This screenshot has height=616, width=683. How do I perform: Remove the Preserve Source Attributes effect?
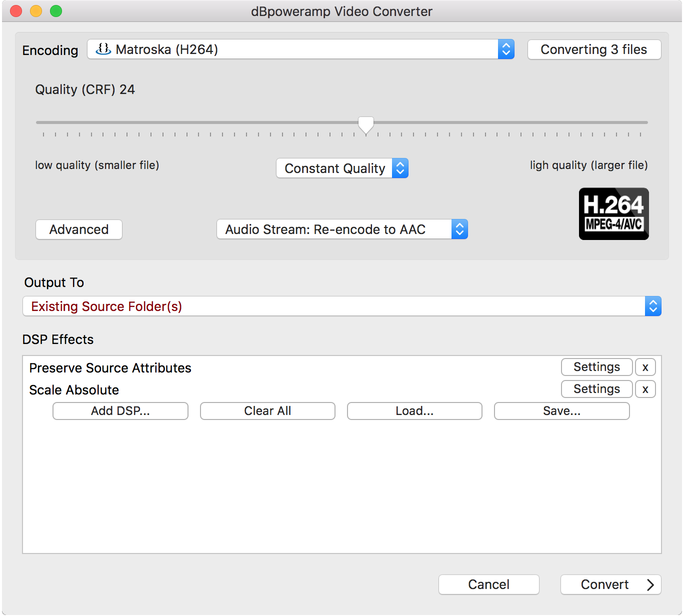point(645,367)
